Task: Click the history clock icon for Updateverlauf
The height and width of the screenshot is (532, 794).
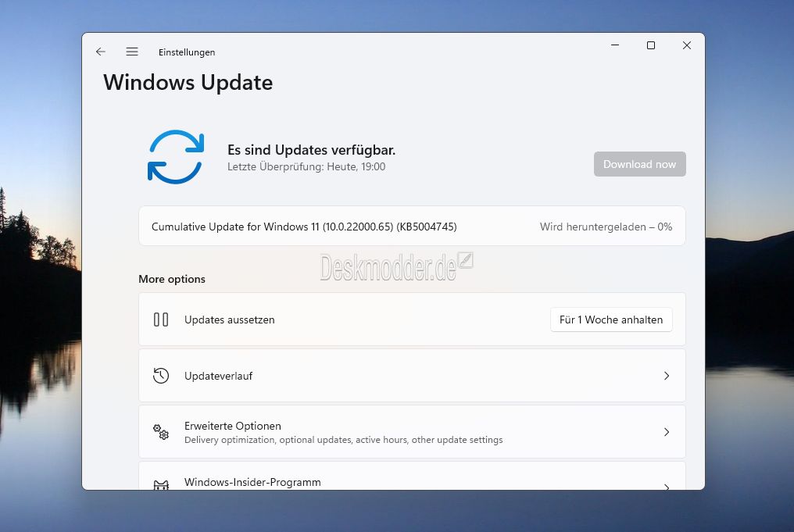Action: coord(161,376)
